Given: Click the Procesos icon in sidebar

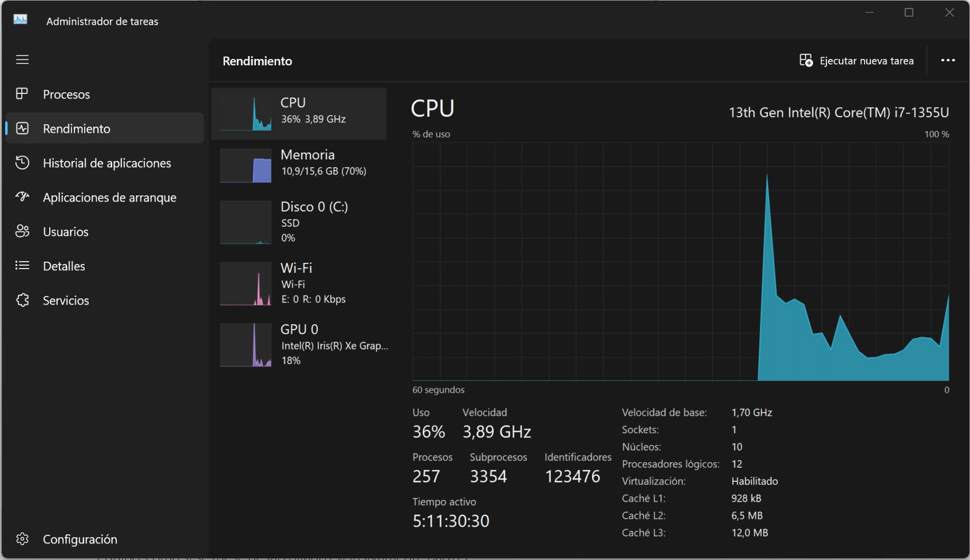Looking at the screenshot, I should click(x=22, y=94).
